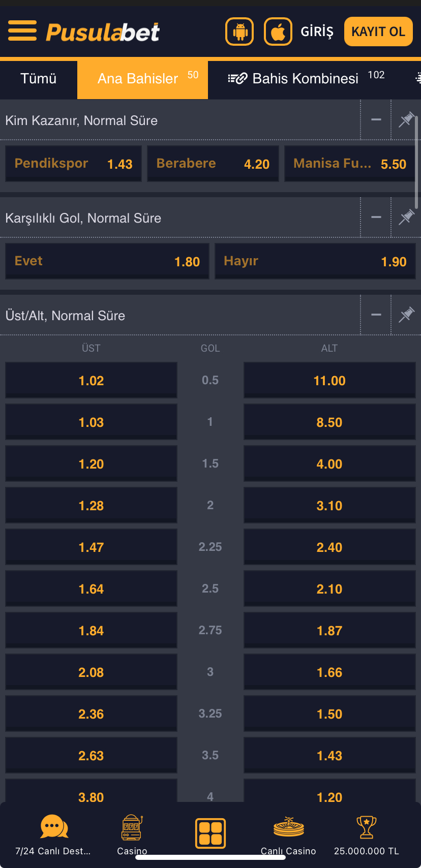The image size is (421, 868).
Task: Switch to the Tümü tab
Action: (39, 79)
